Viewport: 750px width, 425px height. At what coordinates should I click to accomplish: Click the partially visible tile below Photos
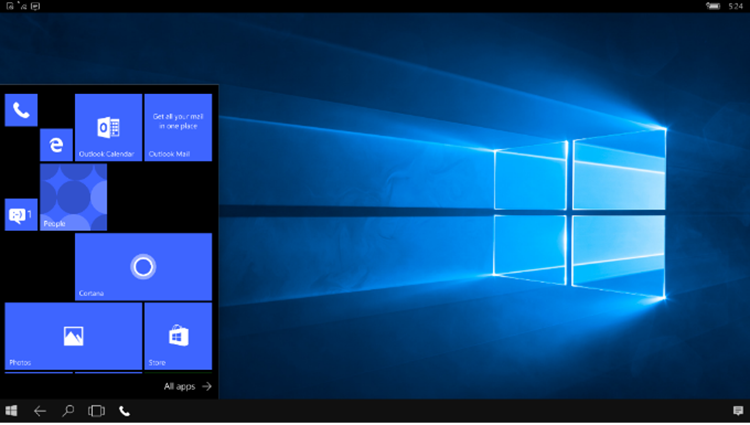(x=38, y=374)
